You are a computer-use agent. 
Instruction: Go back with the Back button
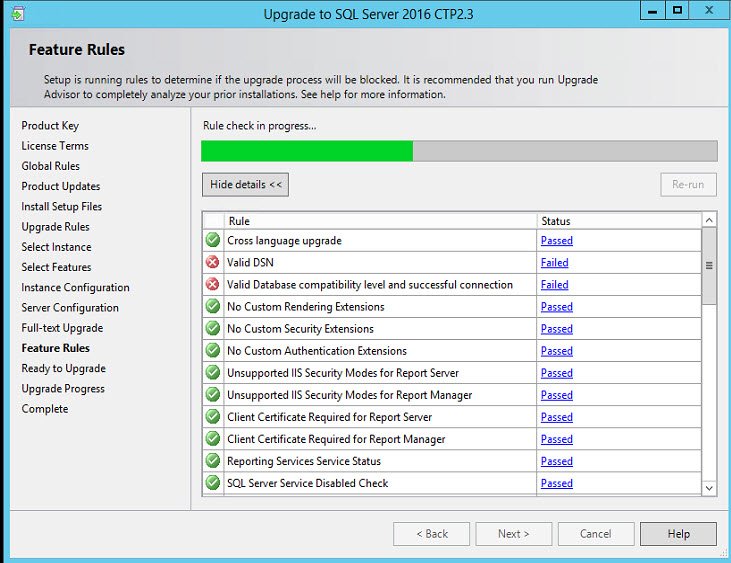[431, 534]
